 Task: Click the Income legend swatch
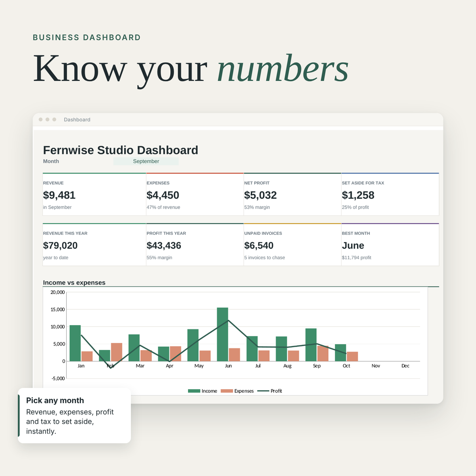pos(194,391)
